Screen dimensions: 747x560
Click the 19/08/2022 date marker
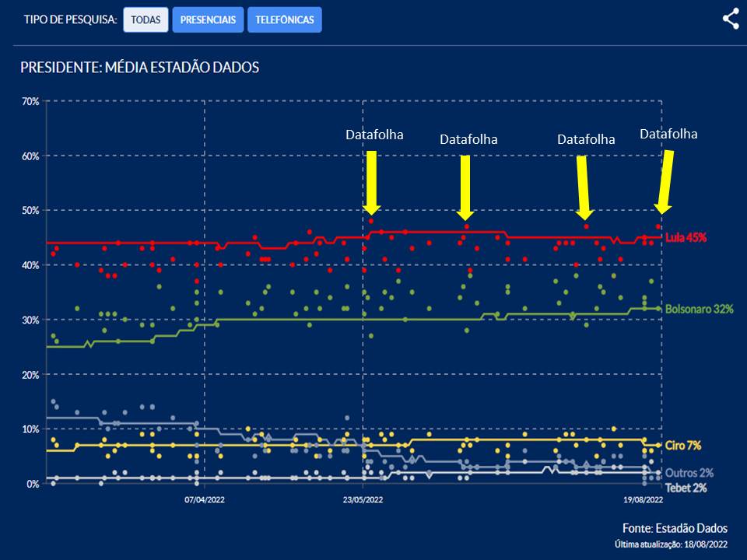point(642,501)
